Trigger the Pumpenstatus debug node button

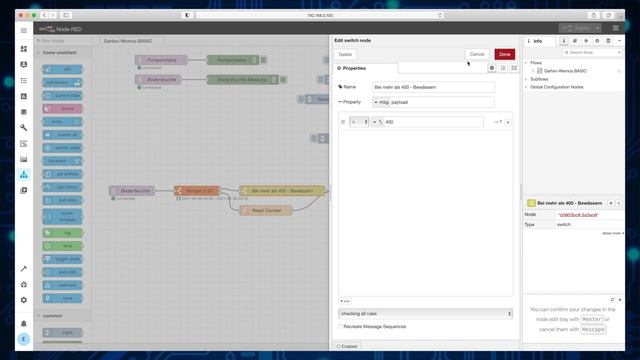(264, 60)
